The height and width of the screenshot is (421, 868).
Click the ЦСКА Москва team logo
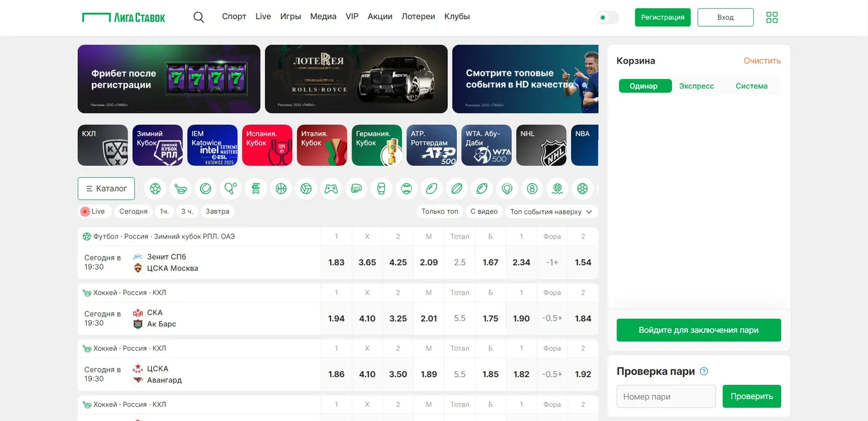click(x=138, y=268)
